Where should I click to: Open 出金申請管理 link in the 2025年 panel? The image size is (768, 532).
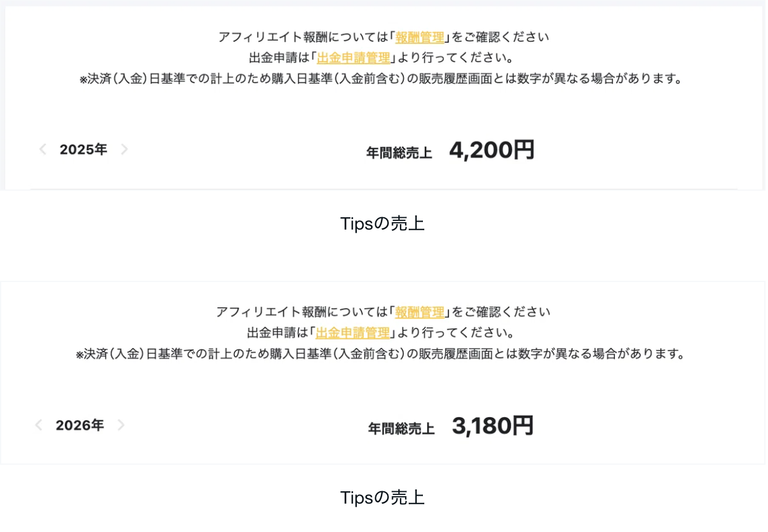point(354,58)
